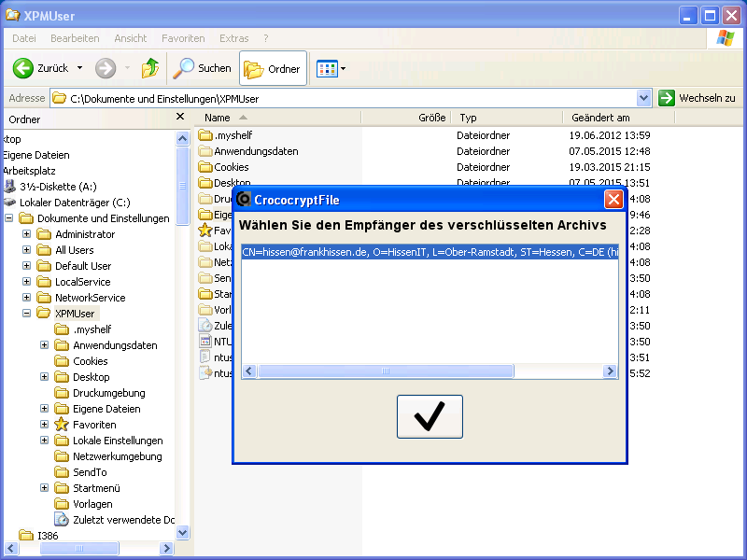Viewport: 747px width, 560px height.
Task: Expand the tree's Eigene Dateien node
Action: point(44,409)
